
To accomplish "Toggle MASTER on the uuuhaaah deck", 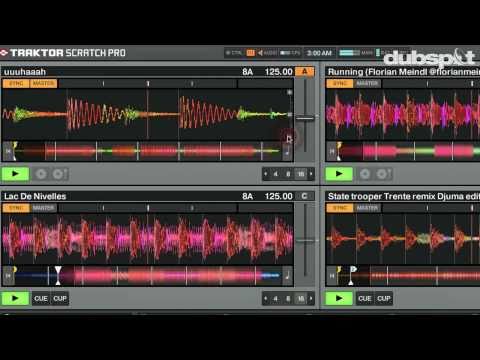I will tap(44, 83).
